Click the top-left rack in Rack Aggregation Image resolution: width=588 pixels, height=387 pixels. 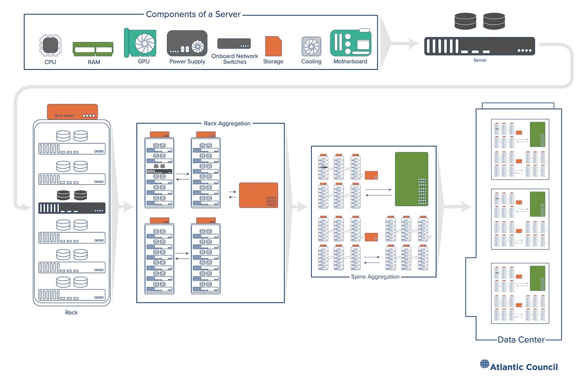point(160,170)
